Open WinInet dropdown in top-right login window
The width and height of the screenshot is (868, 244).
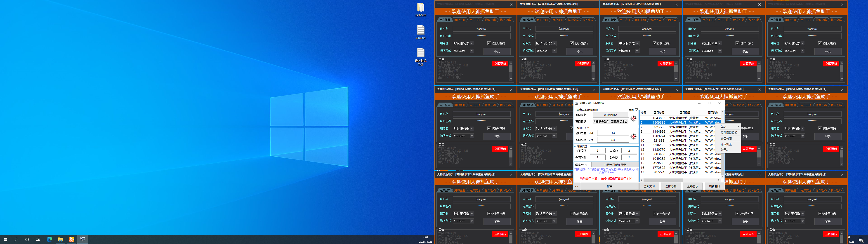(794, 51)
